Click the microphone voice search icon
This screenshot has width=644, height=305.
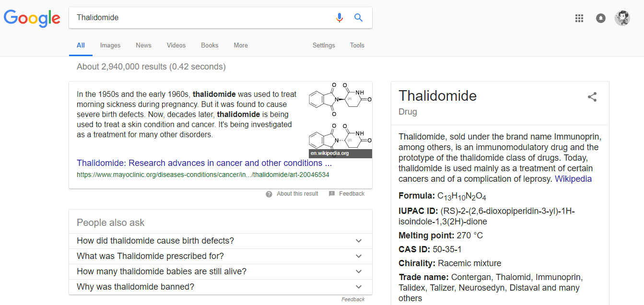pos(340,18)
